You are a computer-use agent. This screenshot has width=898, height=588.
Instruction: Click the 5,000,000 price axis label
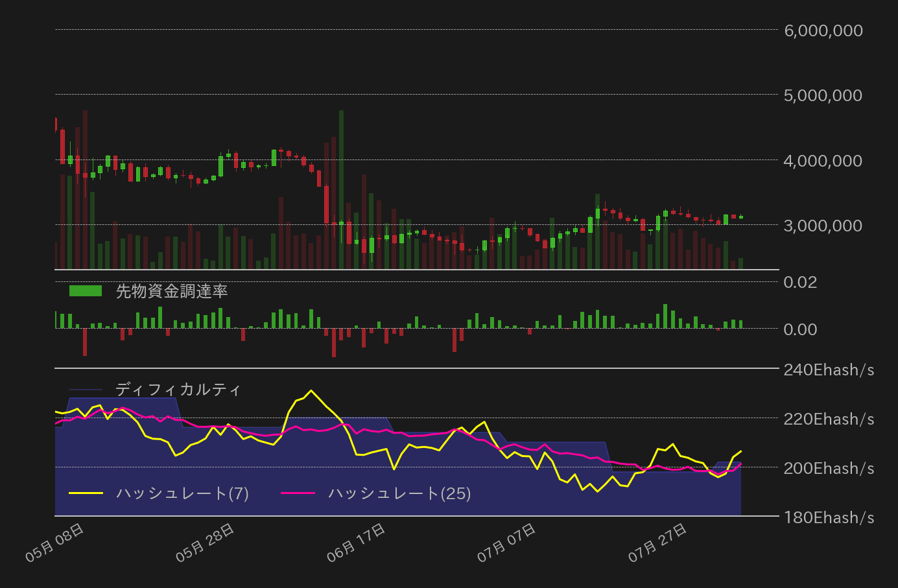tap(823, 95)
